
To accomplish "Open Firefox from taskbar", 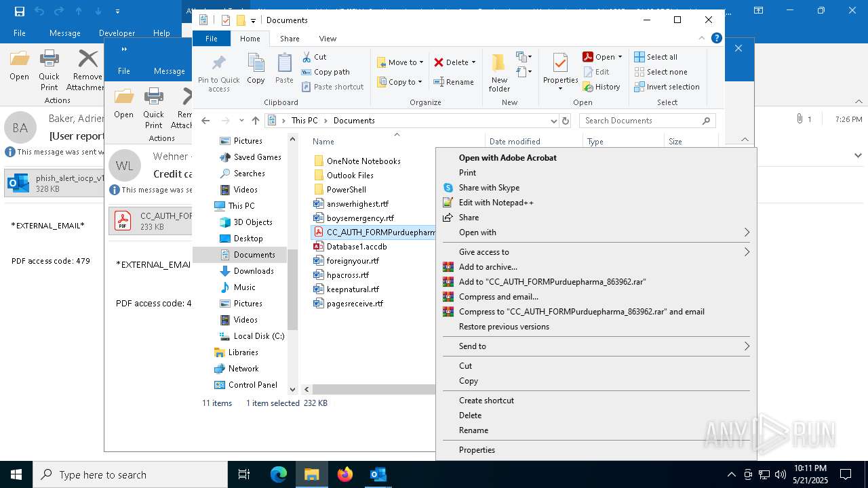I will [x=345, y=474].
